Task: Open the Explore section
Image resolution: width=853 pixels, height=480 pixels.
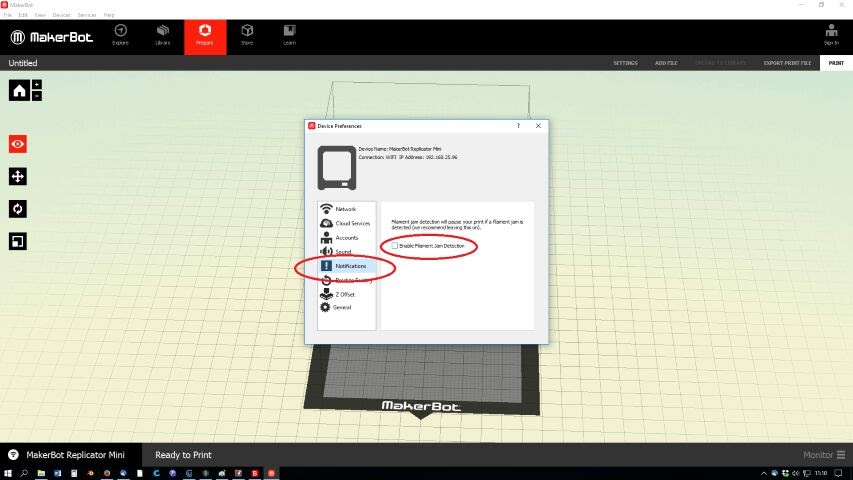Action: (x=120, y=35)
